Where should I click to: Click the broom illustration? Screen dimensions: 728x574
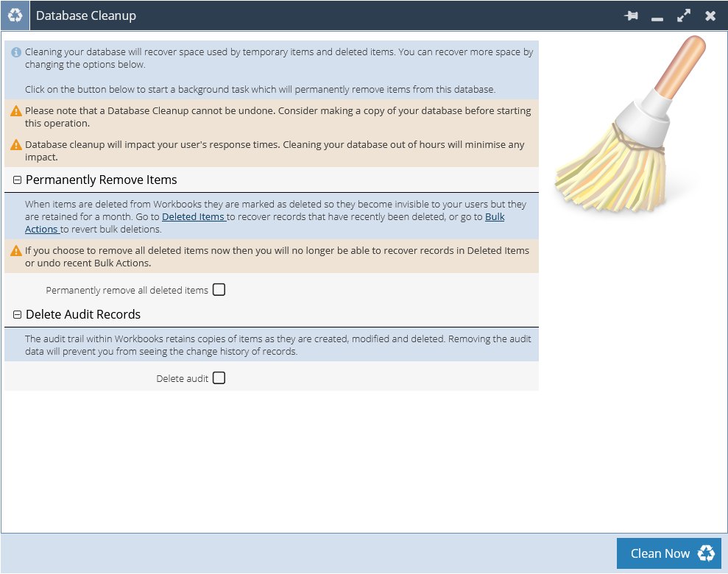coord(630,125)
